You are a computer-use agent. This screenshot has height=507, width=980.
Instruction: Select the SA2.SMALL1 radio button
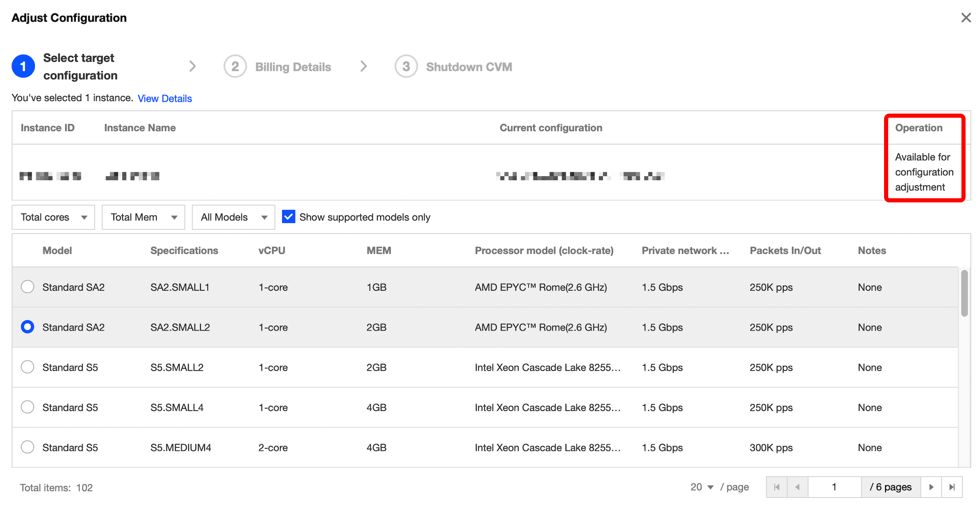(x=28, y=287)
